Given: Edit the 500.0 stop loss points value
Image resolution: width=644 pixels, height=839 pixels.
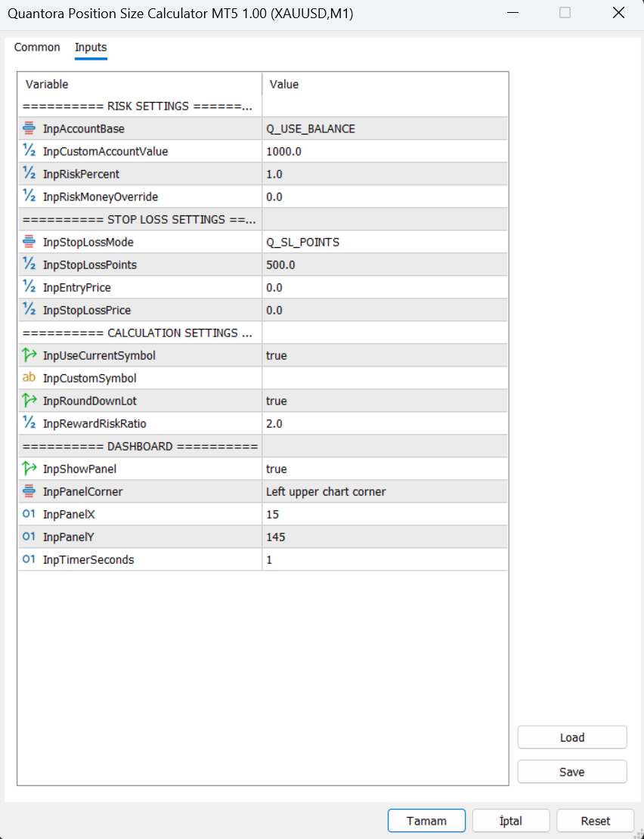Looking at the screenshot, I should [385, 265].
